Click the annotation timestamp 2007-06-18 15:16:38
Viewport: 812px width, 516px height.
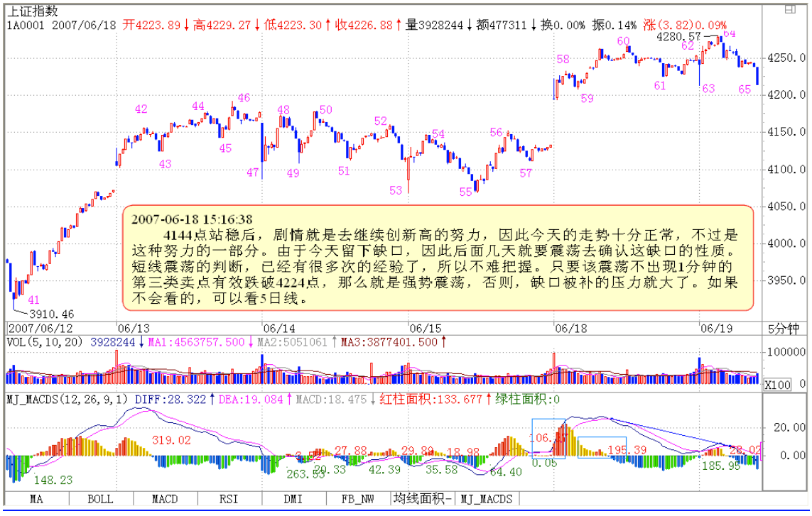click(x=192, y=219)
